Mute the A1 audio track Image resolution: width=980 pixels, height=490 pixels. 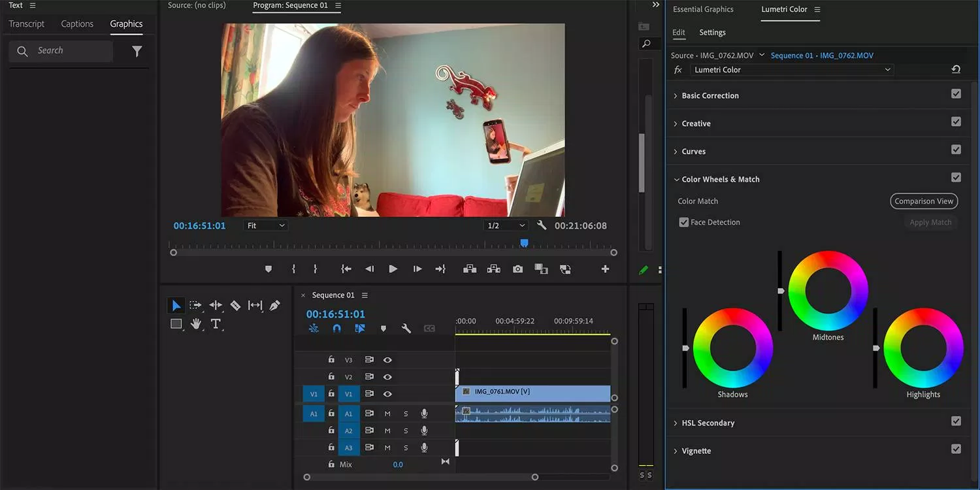pos(386,413)
